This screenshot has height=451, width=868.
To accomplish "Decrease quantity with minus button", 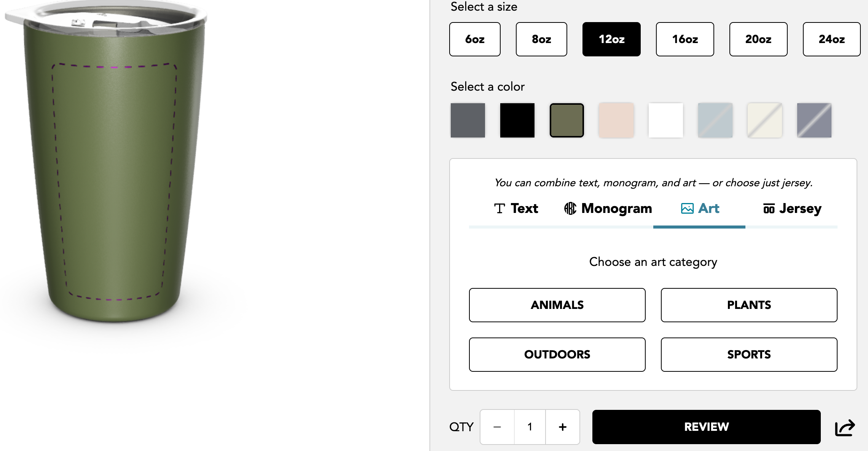I will click(497, 427).
